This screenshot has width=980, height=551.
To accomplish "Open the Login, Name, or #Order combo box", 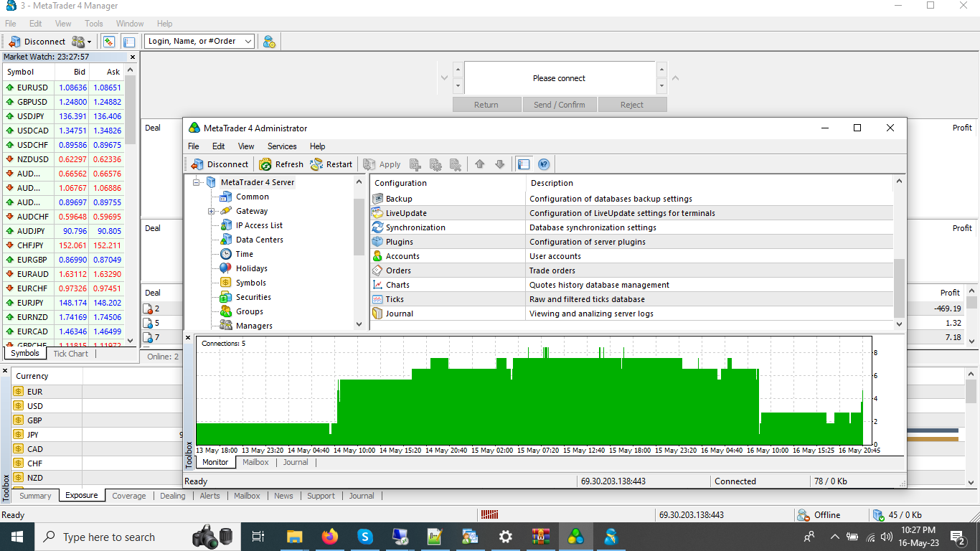I will pos(199,41).
